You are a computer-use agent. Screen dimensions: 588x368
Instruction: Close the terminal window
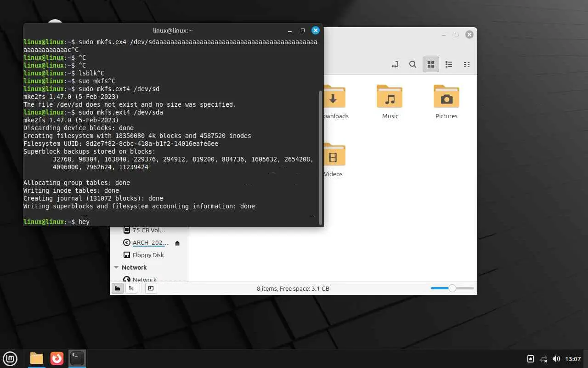[x=316, y=30]
